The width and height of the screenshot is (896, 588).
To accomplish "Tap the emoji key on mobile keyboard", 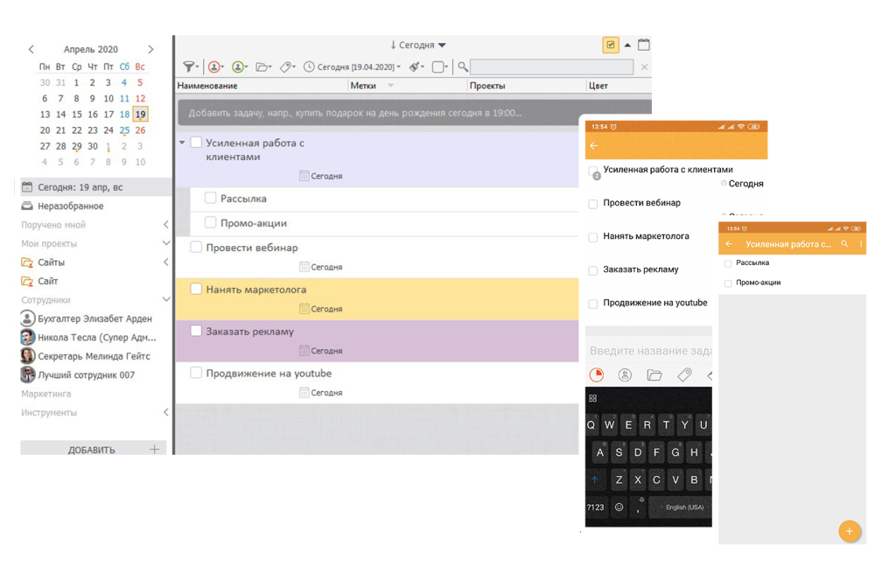I will [619, 507].
